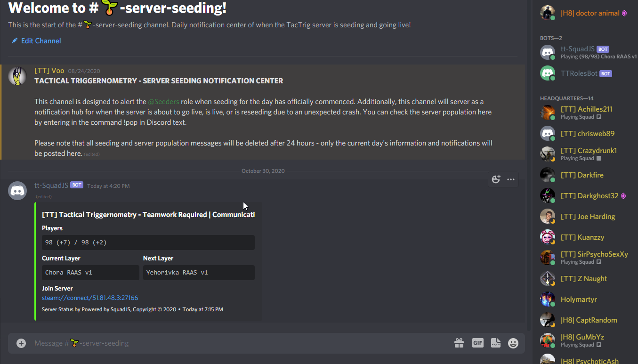Click the Players count 98 (+7) / 98 (+2)
The image size is (638, 364).
[x=148, y=243]
